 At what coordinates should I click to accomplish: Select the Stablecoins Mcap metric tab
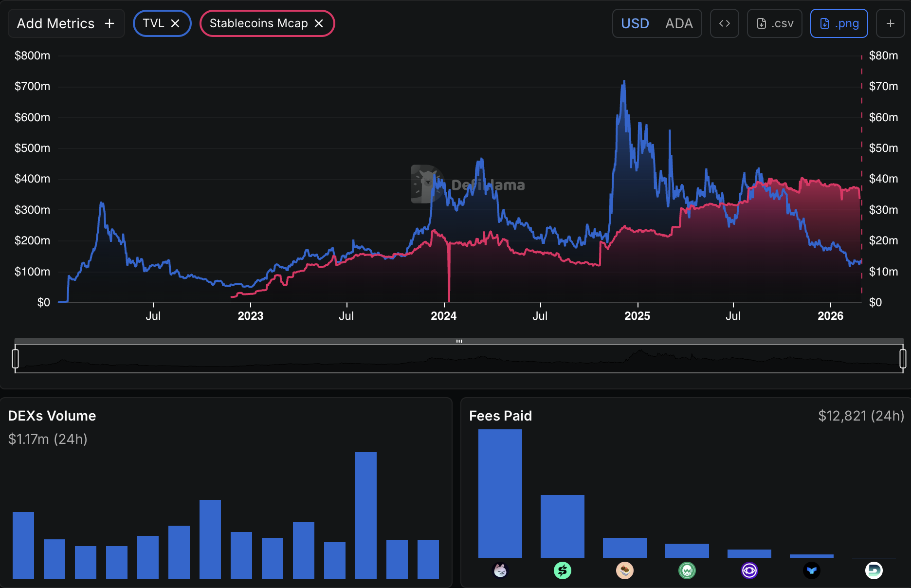tap(258, 23)
